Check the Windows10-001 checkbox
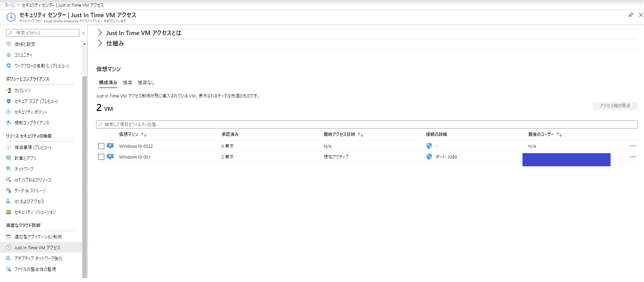644x282 pixels. 101,157
